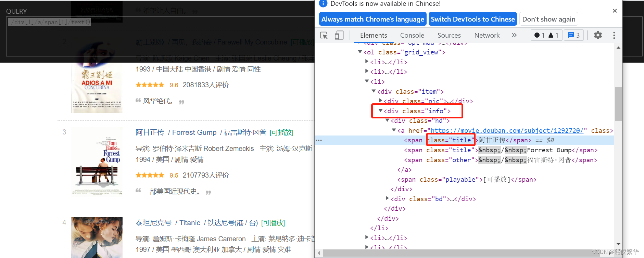
Task: Collapse the ol class grid_view node
Action: click(360, 52)
